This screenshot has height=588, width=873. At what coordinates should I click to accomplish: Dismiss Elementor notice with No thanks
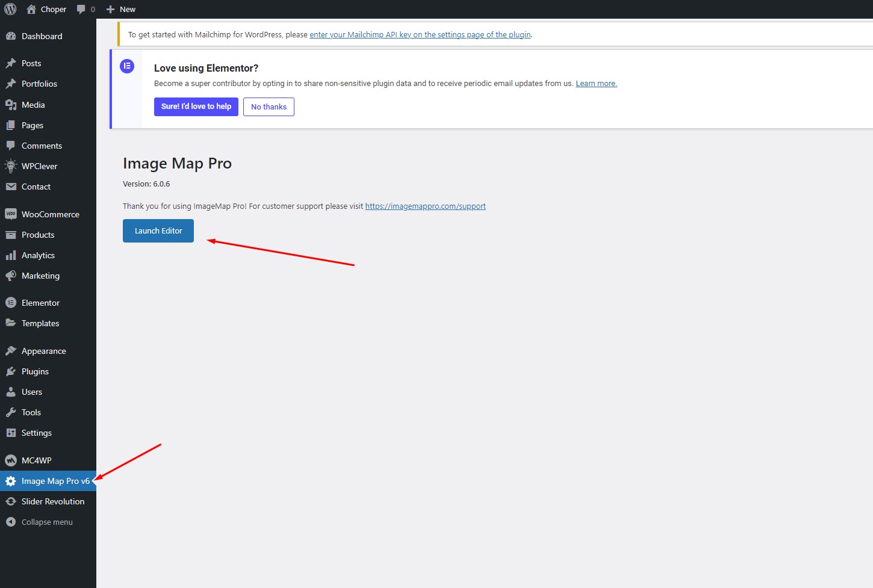[x=269, y=107]
